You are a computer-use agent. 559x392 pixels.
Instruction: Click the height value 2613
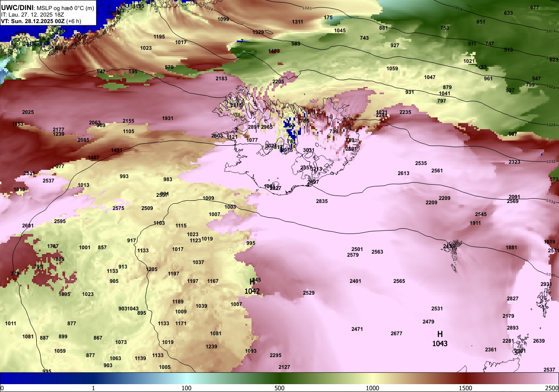click(404, 173)
